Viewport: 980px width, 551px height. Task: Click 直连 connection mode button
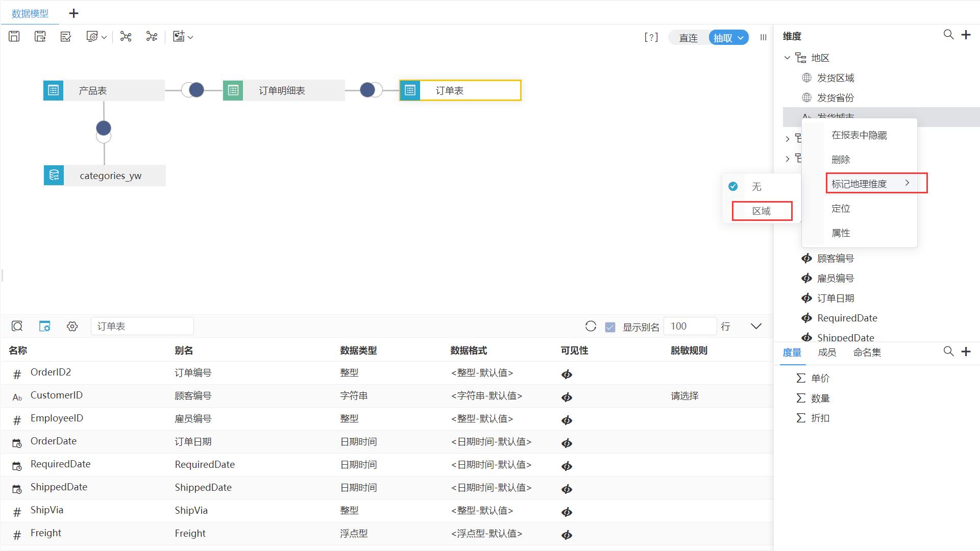pyautogui.click(x=688, y=37)
